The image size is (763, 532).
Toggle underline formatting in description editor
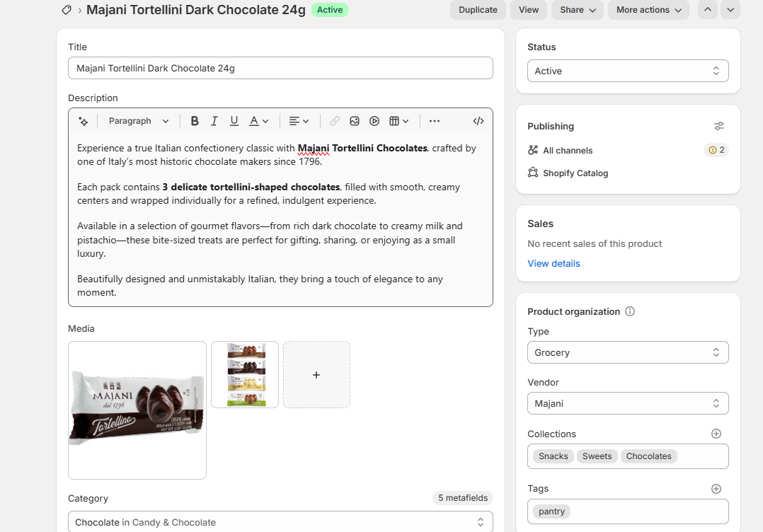pyautogui.click(x=234, y=121)
